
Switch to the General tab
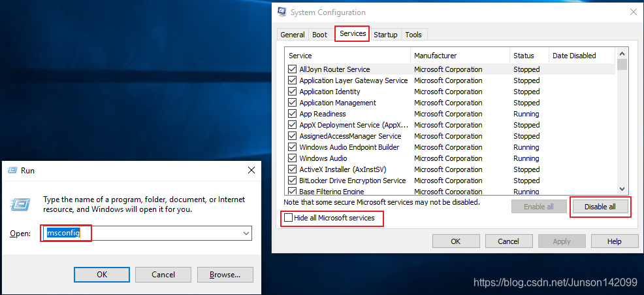point(293,35)
